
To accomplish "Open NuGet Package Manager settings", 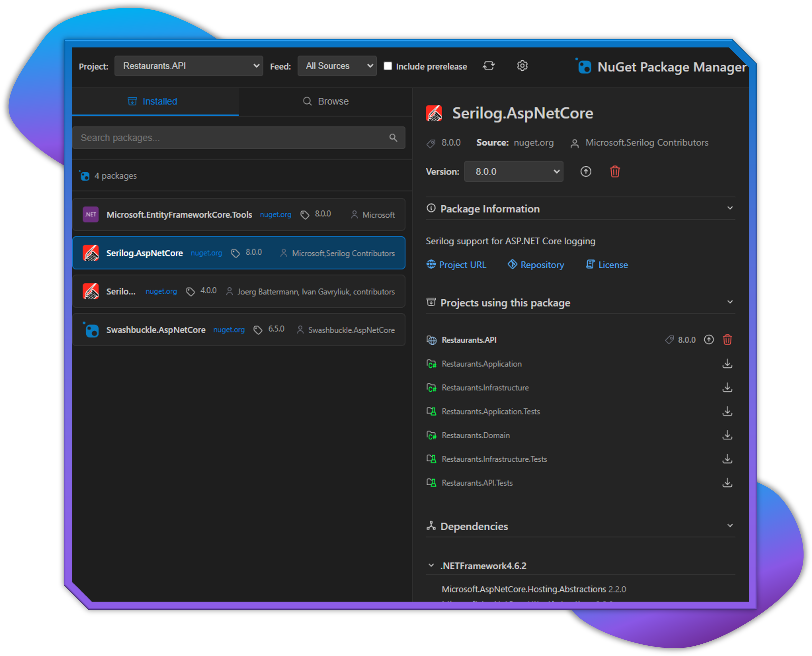I will click(522, 66).
